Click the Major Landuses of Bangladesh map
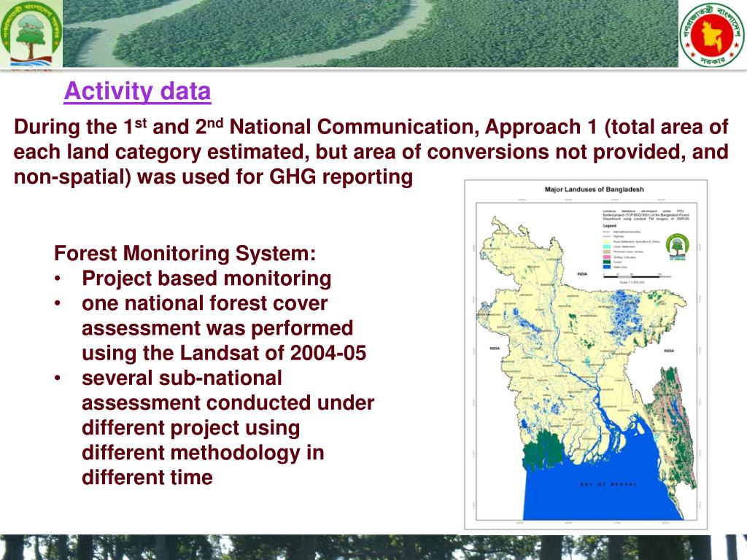747x560 pixels. (586, 354)
